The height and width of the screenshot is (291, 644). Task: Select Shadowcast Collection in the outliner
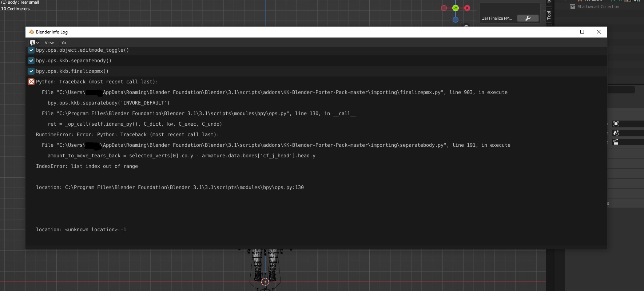[598, 7]
